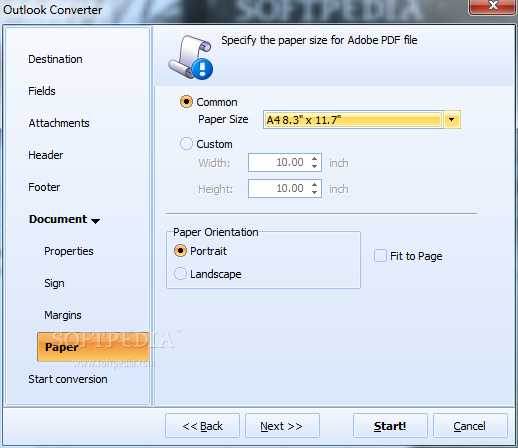Screen dimensions: 518x448
Task: Decrease the Width value with down arrow
Action: pos(314,166)
